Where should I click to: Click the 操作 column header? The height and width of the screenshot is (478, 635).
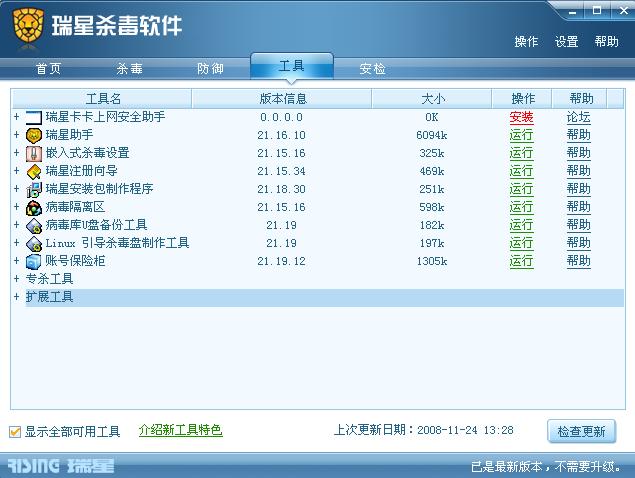[522, 99]
